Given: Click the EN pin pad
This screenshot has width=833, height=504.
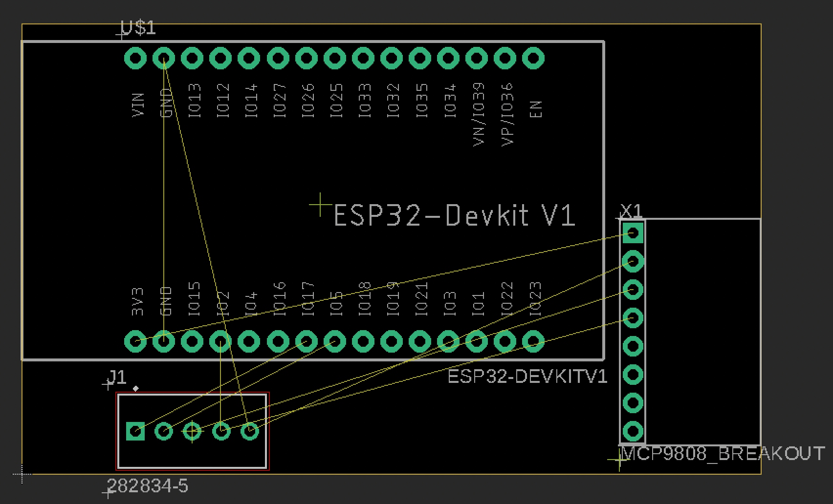Looking at the screenshot, I should point(533,59).
